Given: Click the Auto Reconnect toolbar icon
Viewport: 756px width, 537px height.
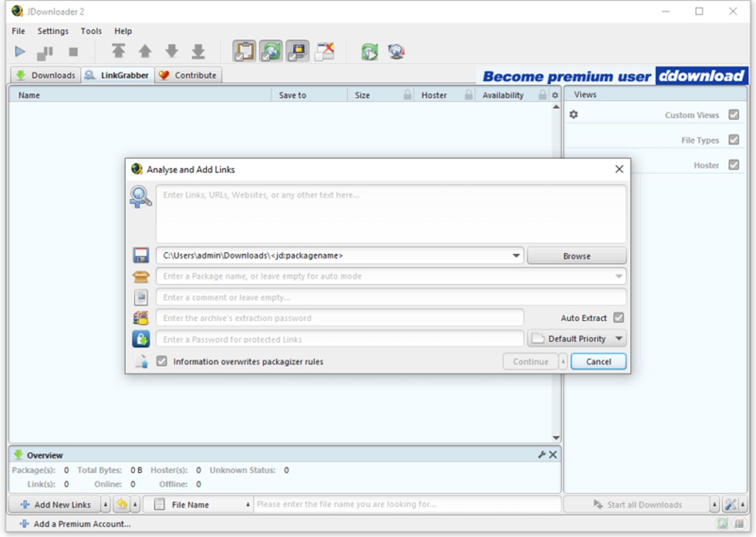Looking at the screenshot, I should point(272,52).
